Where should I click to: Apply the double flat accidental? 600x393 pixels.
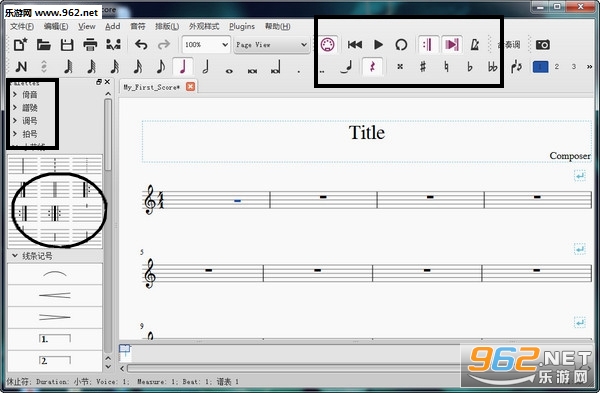pyautogui.click(x=492, y=67)
